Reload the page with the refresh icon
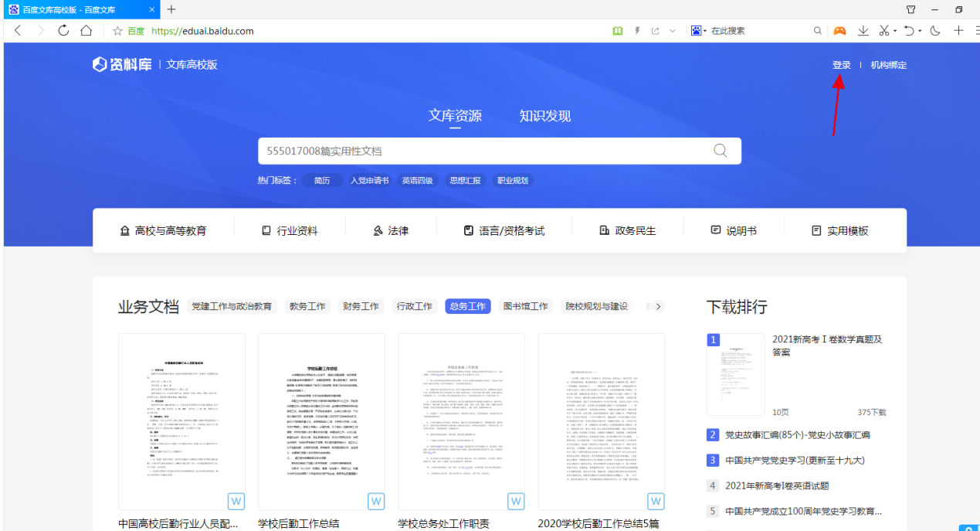This screenshot has width=980, height=531. [x=63, y=31]
